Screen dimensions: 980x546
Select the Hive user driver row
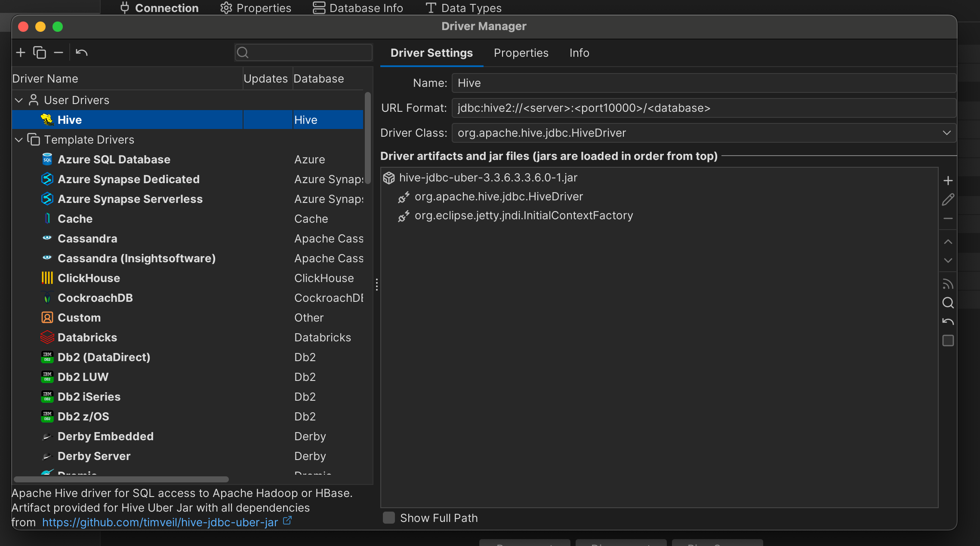pyautogui.click(x=188, y=120)
